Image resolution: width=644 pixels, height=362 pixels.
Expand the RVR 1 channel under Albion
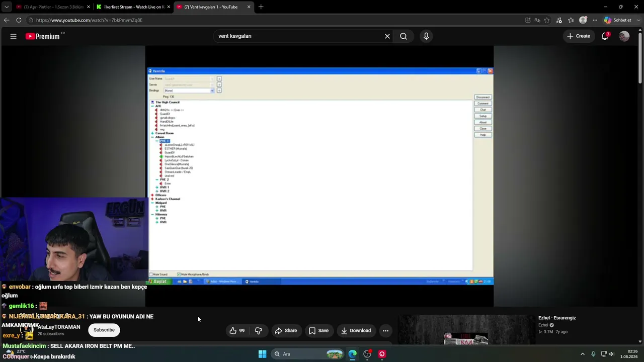157,188
